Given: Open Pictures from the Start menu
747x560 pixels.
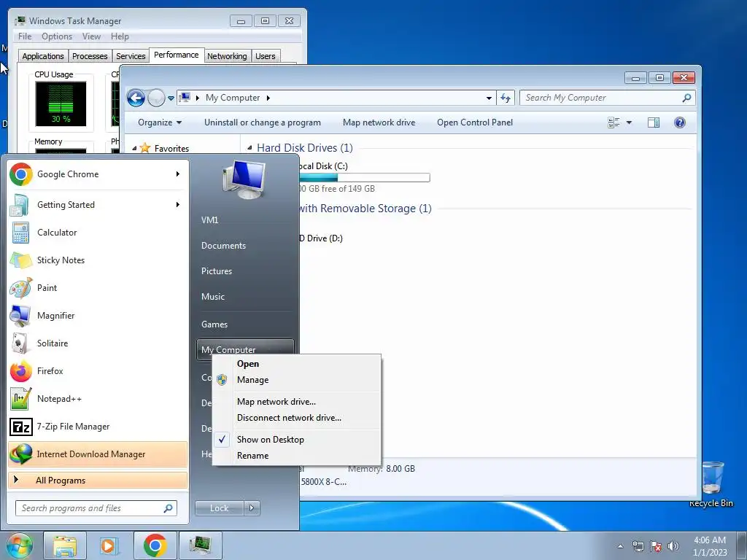Looking at the screenshot, I should coord(216,271).
